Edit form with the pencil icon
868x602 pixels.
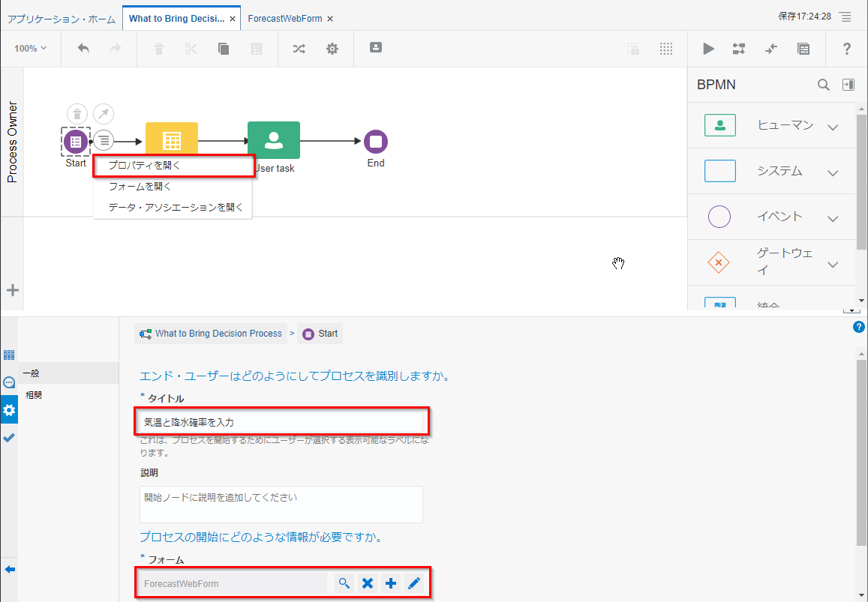tap(414, 583)
